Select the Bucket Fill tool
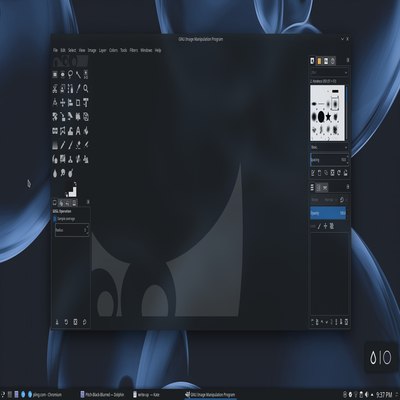 [x=86, y=131]
